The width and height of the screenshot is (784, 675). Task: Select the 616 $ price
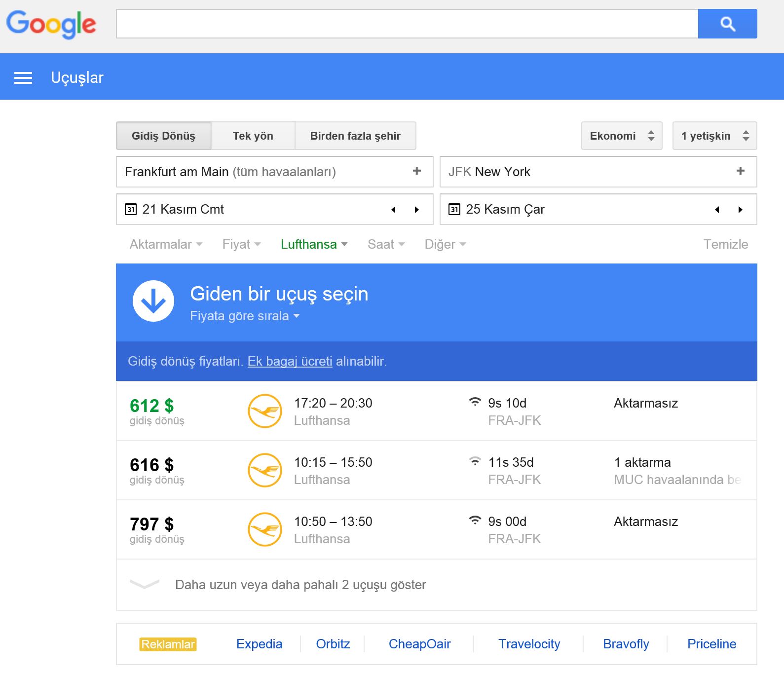[152, 465]
